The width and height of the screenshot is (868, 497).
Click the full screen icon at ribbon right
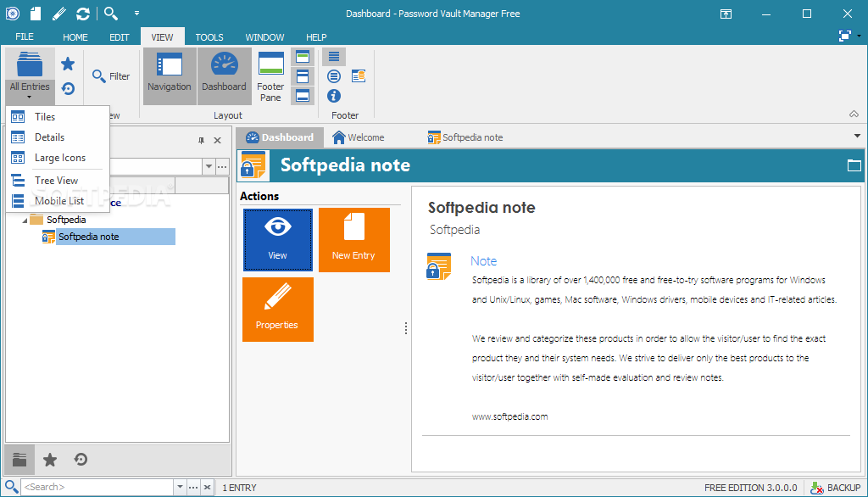coord(845,36)
